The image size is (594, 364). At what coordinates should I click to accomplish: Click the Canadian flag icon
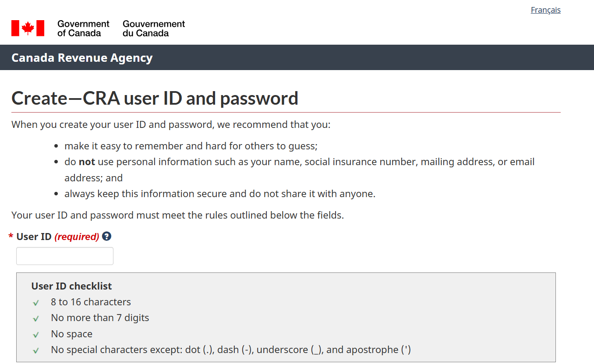[x=28, y=28]
